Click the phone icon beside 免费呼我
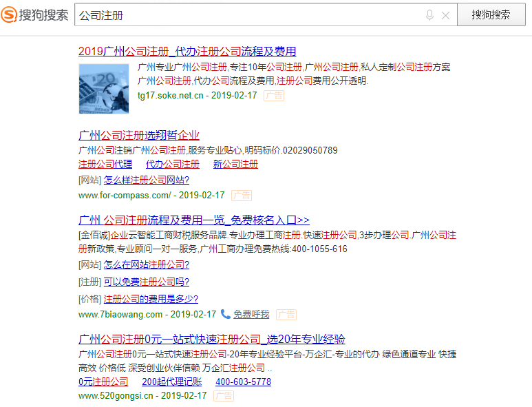532x407 pixels. 226,314
